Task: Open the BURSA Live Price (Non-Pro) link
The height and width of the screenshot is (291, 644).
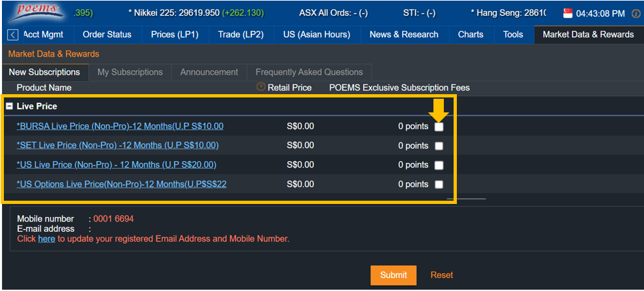Action: (x=120, y=127)
